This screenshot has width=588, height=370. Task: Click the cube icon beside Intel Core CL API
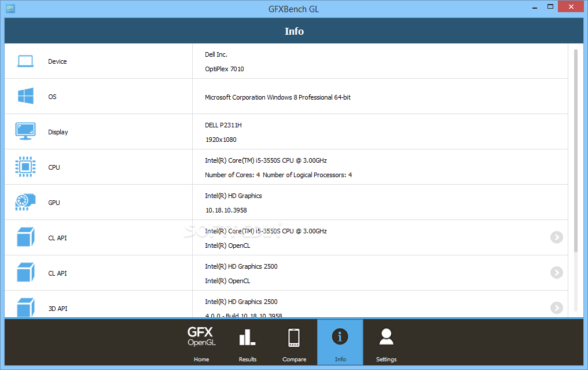(25, 237)
